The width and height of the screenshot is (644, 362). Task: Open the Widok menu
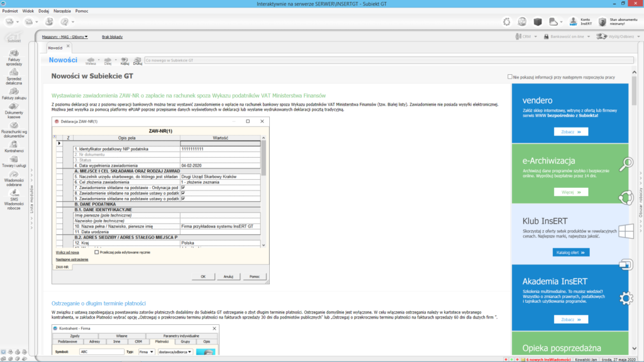click(28, 11)
